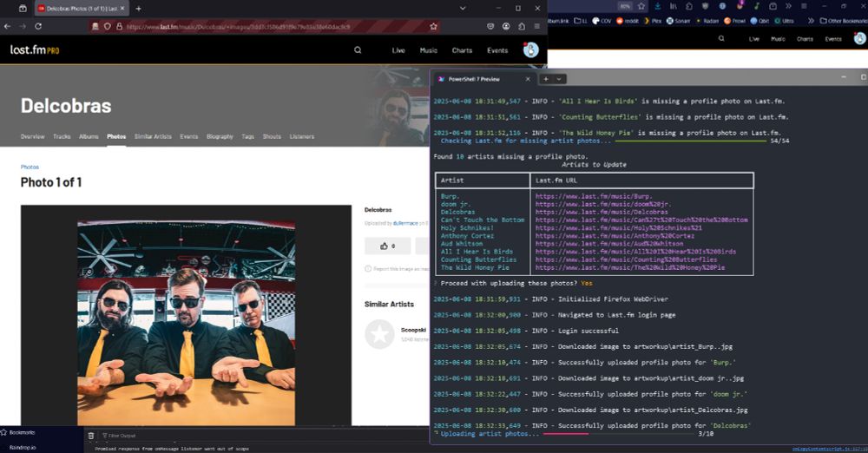868x453 pixels.
Task: Close the PowerShell 7 Preview tab
Action: coord(528,79)
